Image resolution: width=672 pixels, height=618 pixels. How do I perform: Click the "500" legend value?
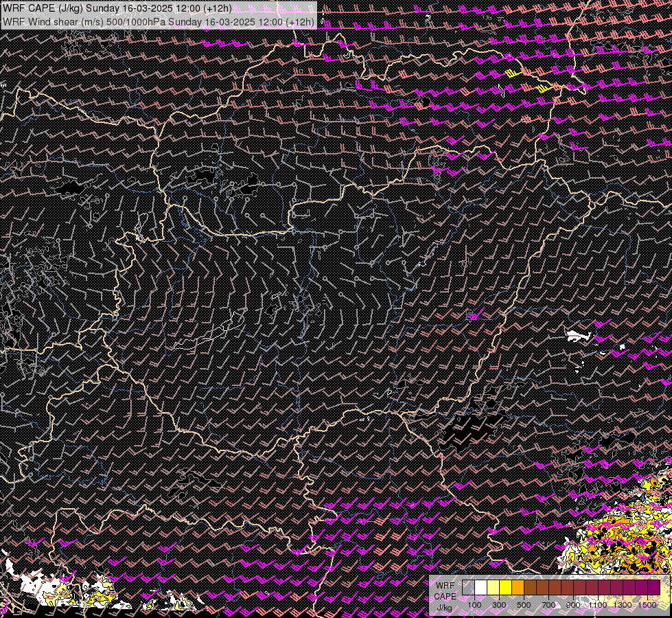pyautogui.click(x=524, y=605)
